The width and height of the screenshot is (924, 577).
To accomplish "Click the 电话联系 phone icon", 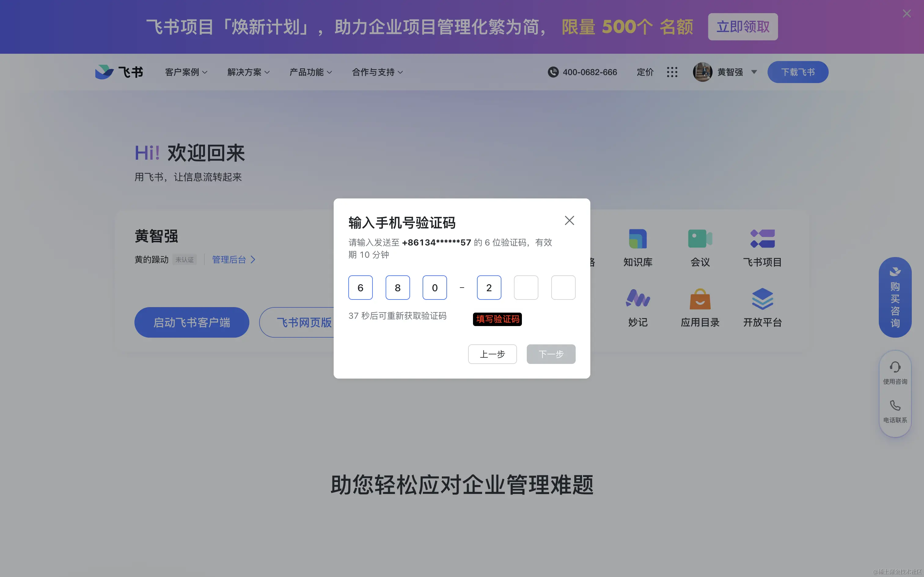I will (x=895, y=406).
